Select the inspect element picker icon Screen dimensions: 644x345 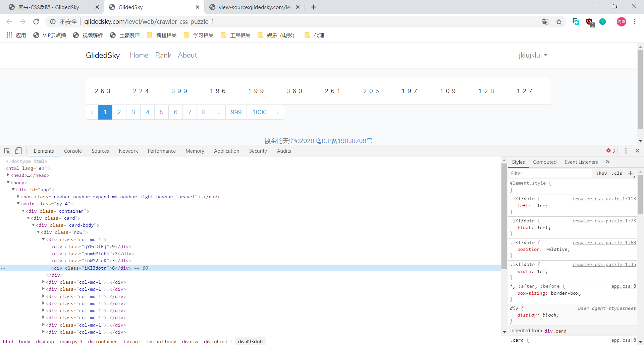pyautogui.click(x=7, y=151)
